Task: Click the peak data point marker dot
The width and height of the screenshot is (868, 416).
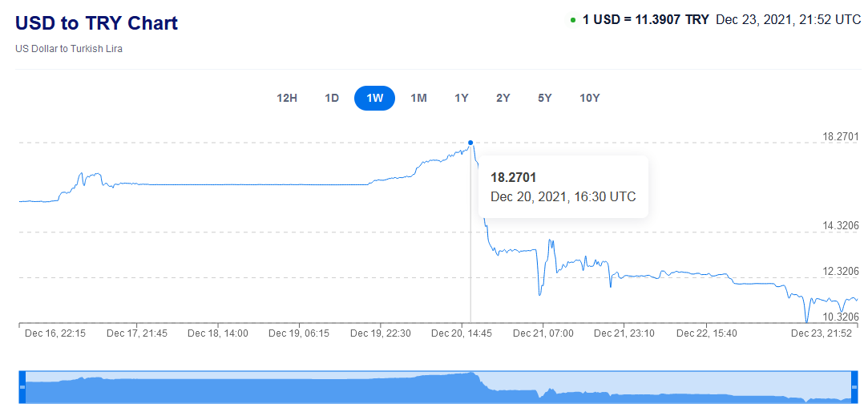Action: tap(470, 143)
